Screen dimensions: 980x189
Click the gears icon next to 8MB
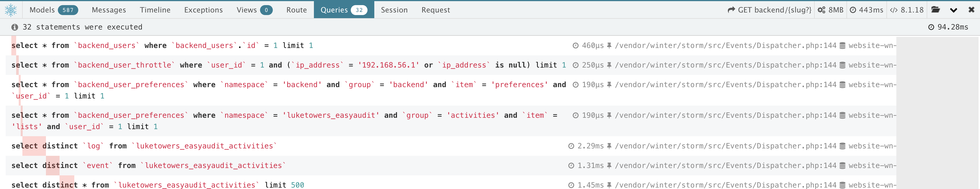pyautogui.click(x=821, y=10)
